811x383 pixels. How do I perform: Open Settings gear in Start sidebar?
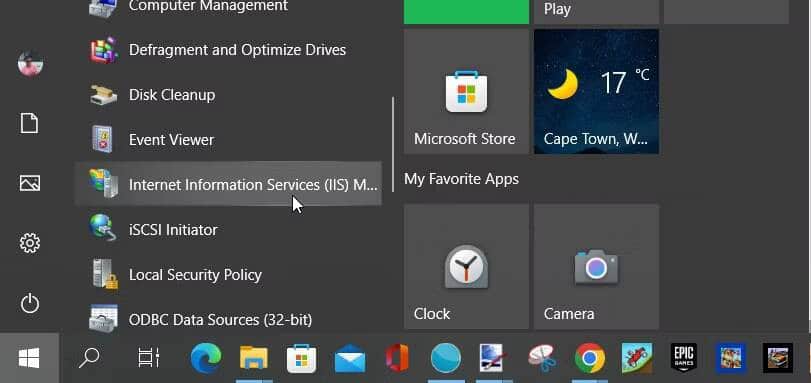tap(29, 243)
